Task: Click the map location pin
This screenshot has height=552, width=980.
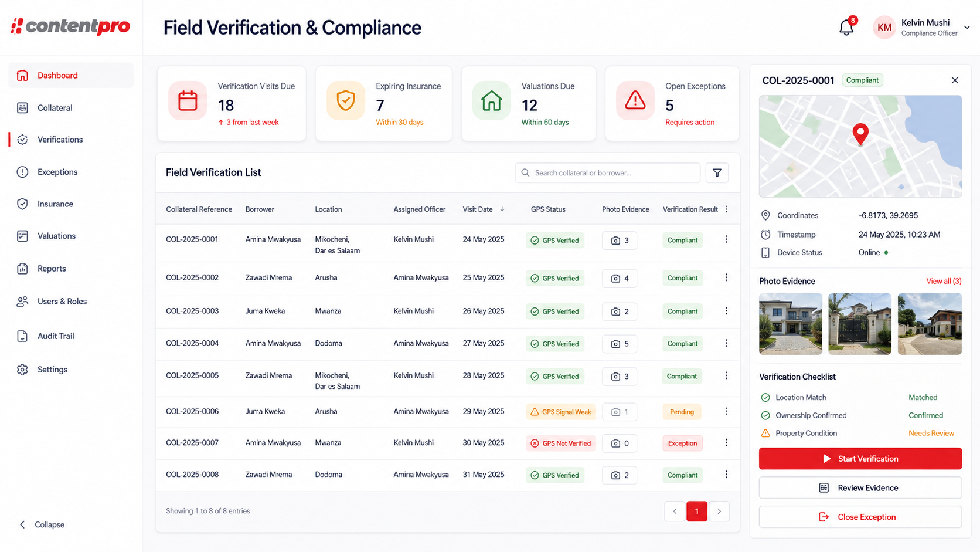Action: click(x=860, y=134)
